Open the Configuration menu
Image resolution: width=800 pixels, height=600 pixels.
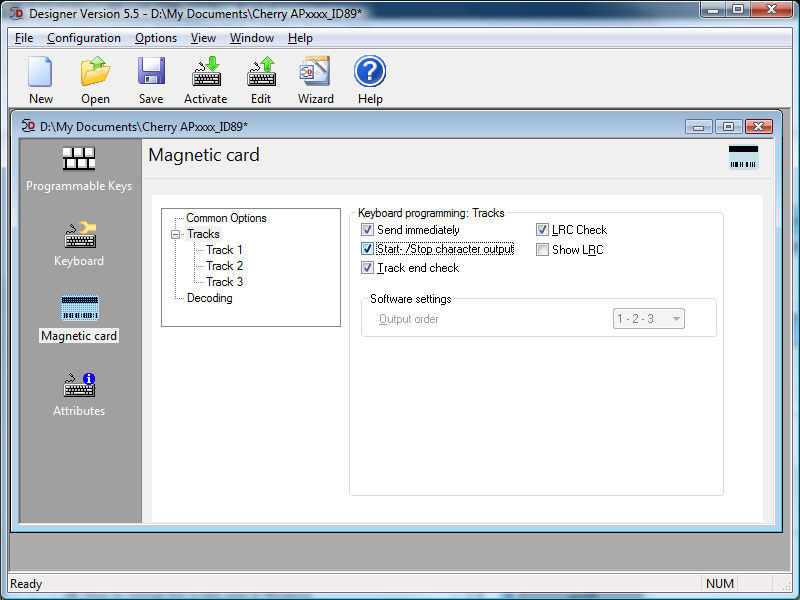point(84,38)
